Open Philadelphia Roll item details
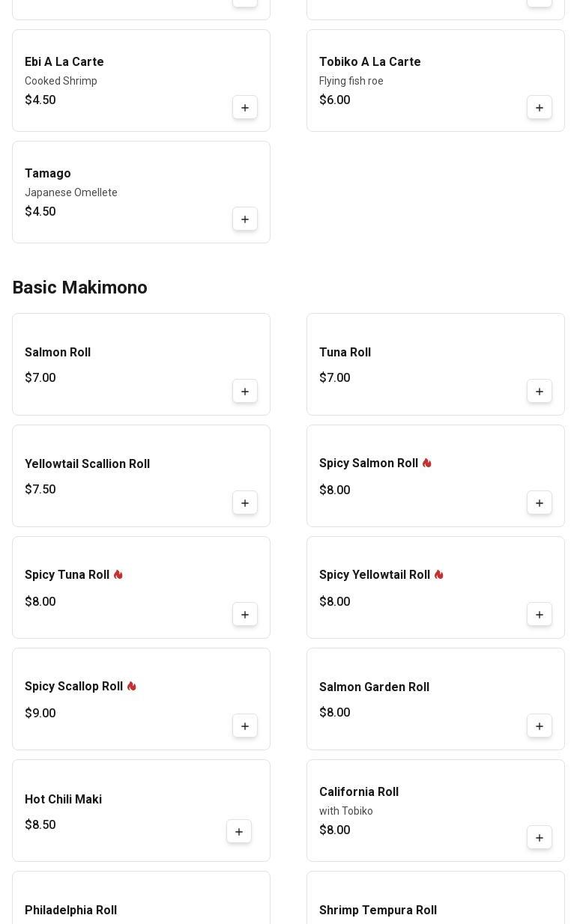The height and width of the screenshot is (924, 577). coord(70,911)
